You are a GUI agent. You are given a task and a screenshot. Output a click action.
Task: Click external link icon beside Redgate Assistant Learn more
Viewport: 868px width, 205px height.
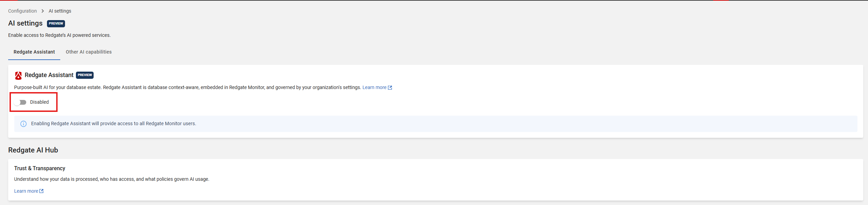(390, 88)
